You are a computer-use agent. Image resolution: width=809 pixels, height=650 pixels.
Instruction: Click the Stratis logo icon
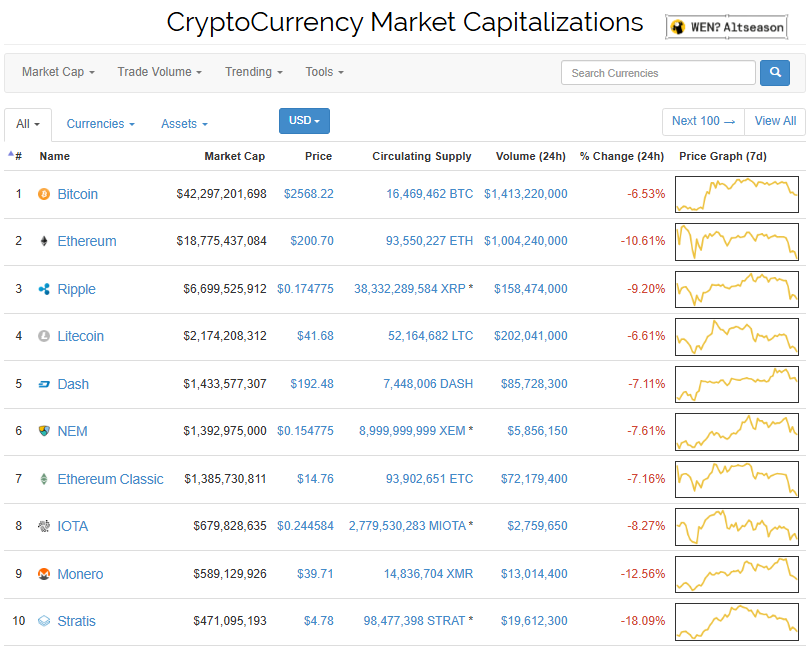coord(44,621)
